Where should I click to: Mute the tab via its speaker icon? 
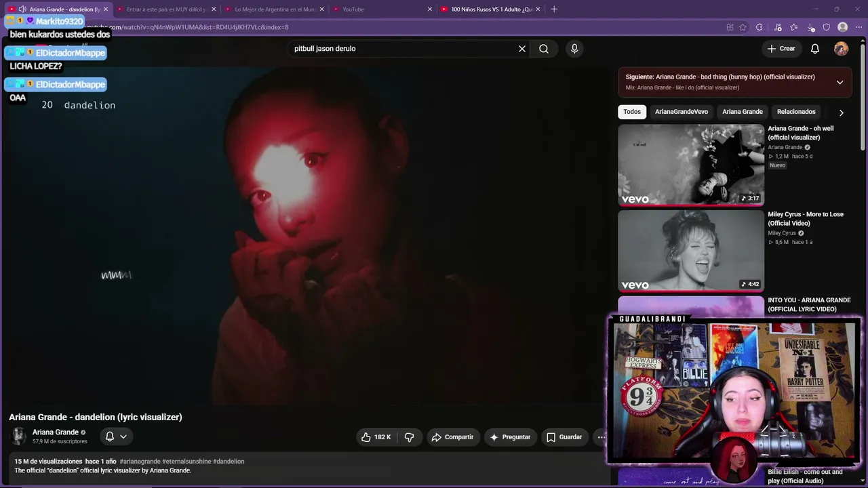22,9
